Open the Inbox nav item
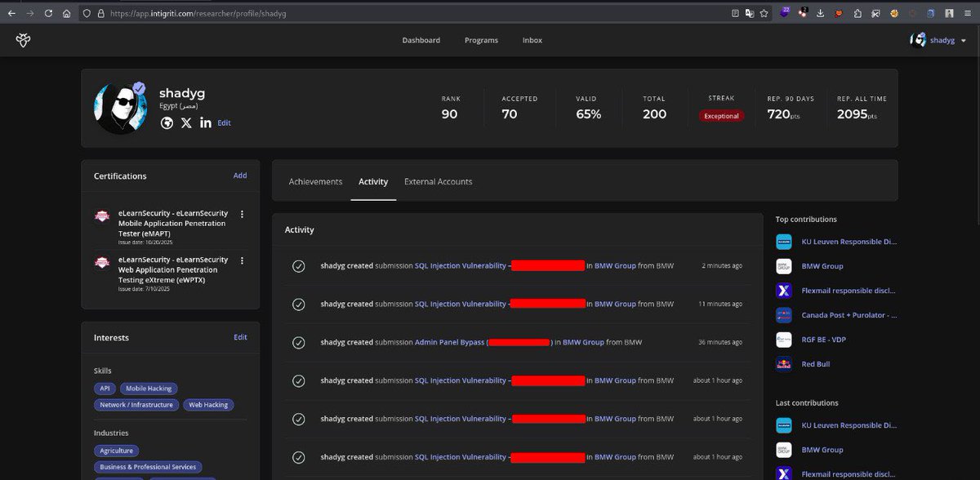This screenshot has width=980, height=480. click(x=532, y=40)
